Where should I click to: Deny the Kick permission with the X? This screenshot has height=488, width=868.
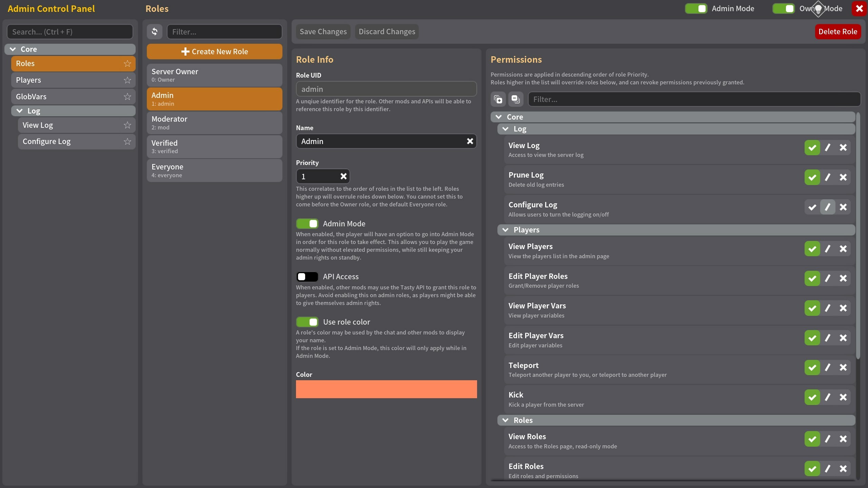843,397
